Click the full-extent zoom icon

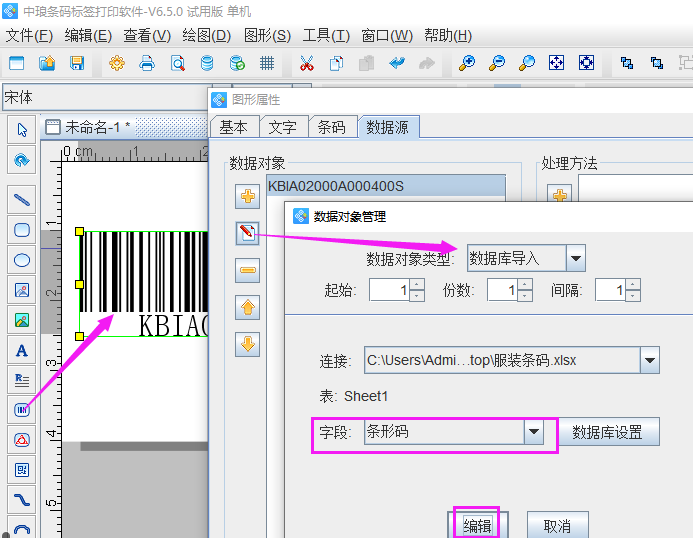(586, 63)
